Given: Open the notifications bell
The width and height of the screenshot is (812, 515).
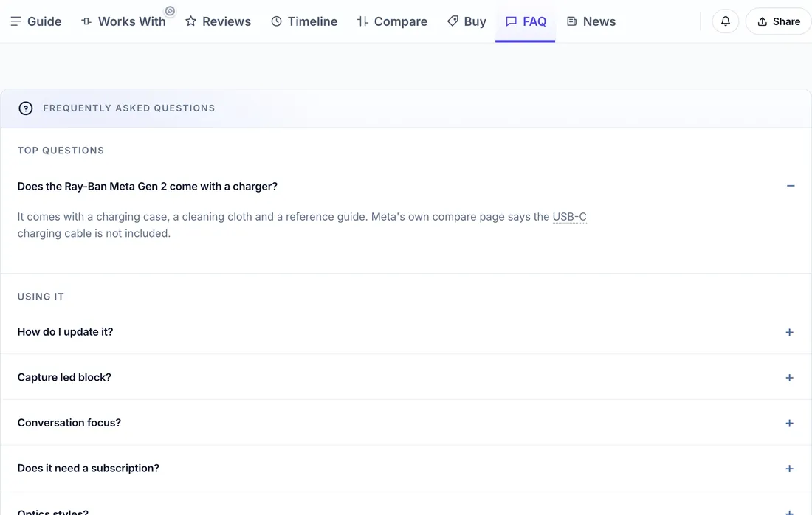Looking at the screenshot, I should (725, 21).
